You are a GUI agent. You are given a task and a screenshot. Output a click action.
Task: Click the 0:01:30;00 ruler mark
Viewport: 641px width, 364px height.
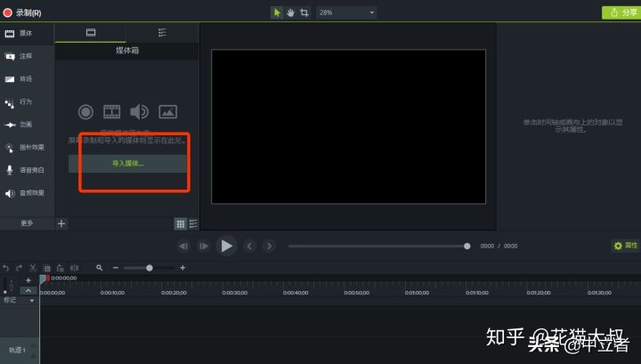[599, 293]
